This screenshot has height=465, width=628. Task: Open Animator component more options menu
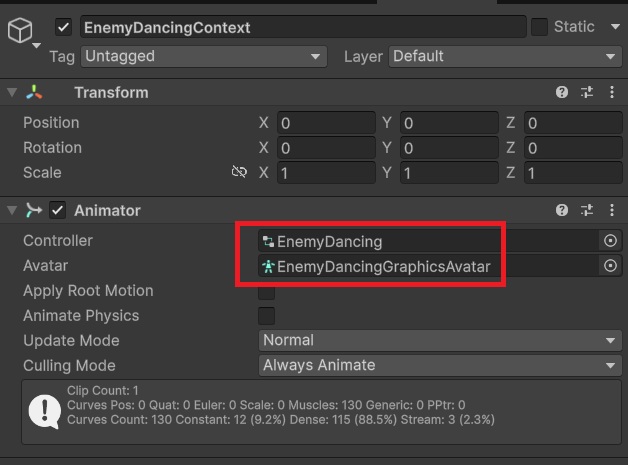[610, 211]
